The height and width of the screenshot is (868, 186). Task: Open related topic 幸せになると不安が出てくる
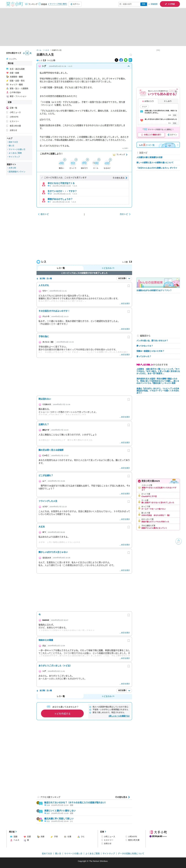[61, 183]
